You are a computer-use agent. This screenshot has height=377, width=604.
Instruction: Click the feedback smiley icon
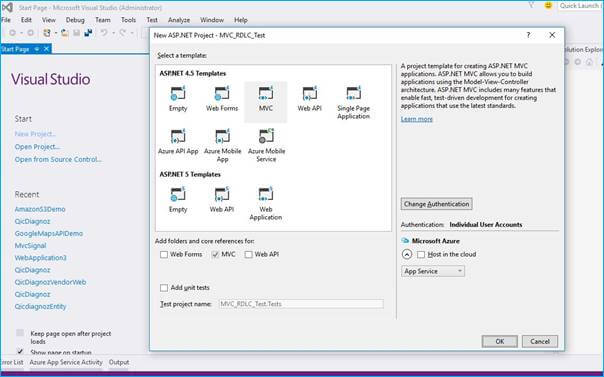(x=548, y=6)
